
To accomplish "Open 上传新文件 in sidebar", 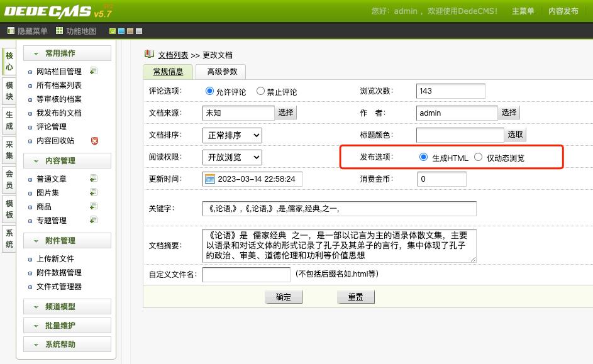I will (x=55, y=258).
